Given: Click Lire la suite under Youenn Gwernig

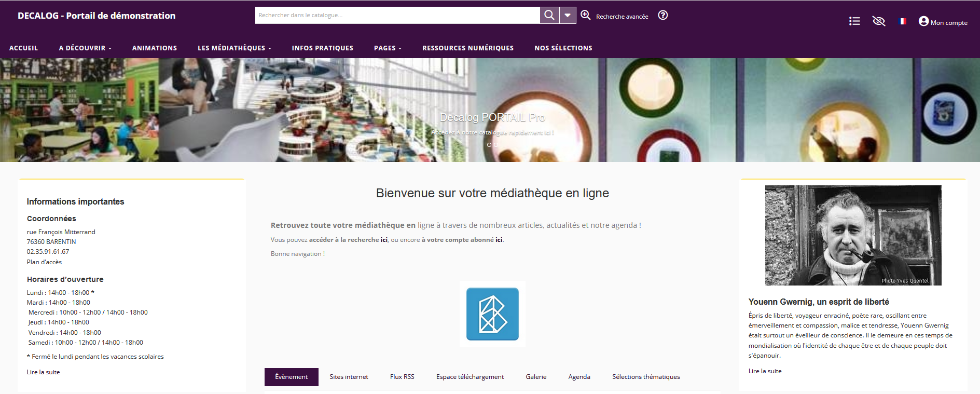Looking at the screenshot, I should point(765,371).
